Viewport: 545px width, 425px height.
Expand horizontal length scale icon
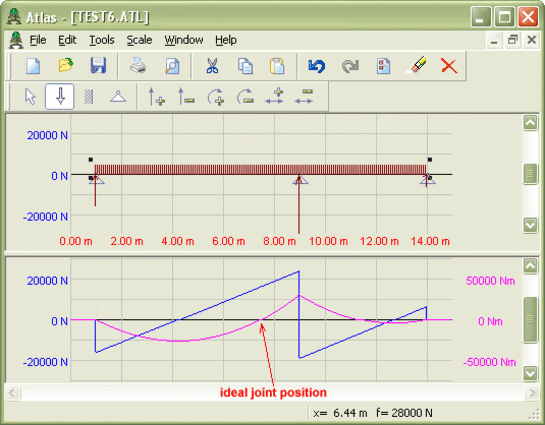[x=274, y=97]
